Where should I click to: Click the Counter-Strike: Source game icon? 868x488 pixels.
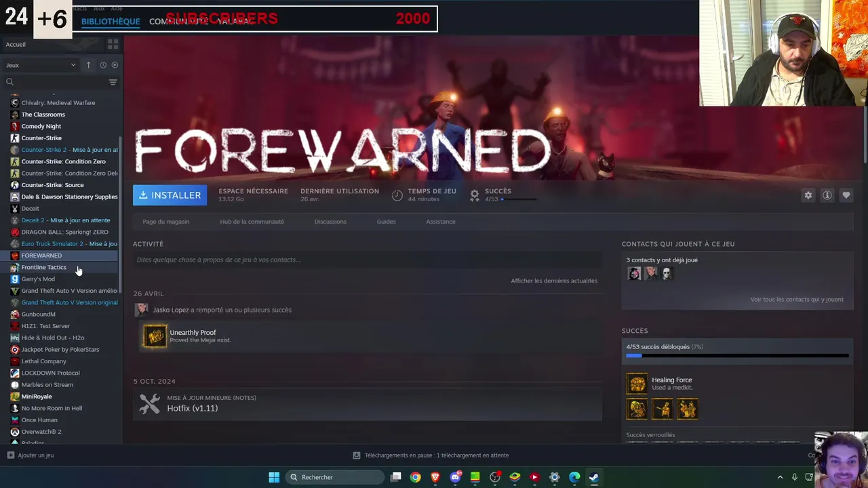coord(15,185)
